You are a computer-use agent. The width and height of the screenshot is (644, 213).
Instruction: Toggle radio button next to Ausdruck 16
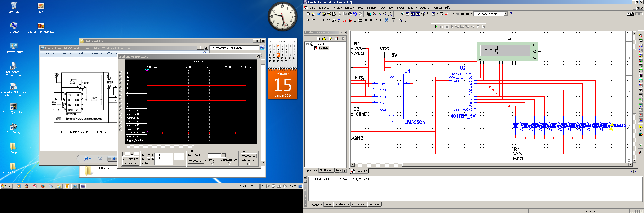click(x=121, y=129)
